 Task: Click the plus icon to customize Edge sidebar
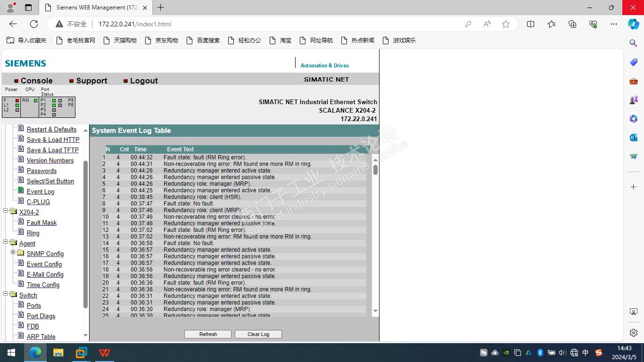[634, 187]
